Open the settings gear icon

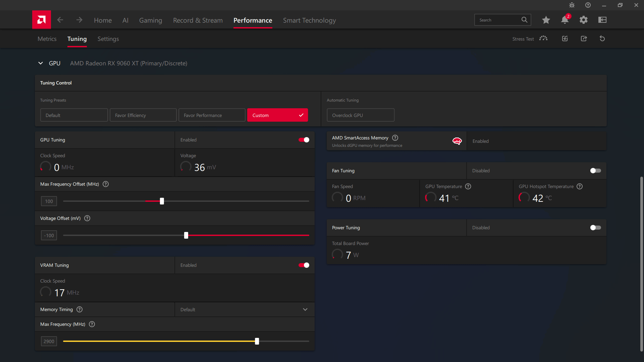point(583,20)
